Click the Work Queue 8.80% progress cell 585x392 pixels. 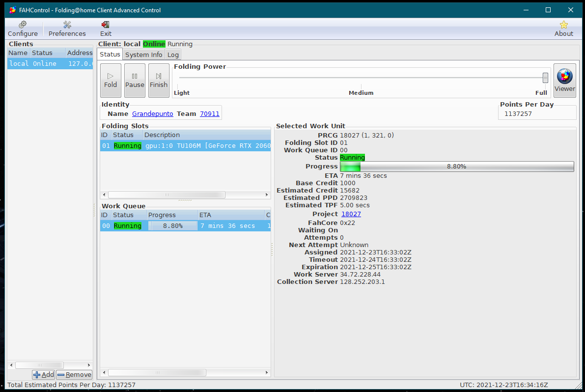tap(173, 225)
